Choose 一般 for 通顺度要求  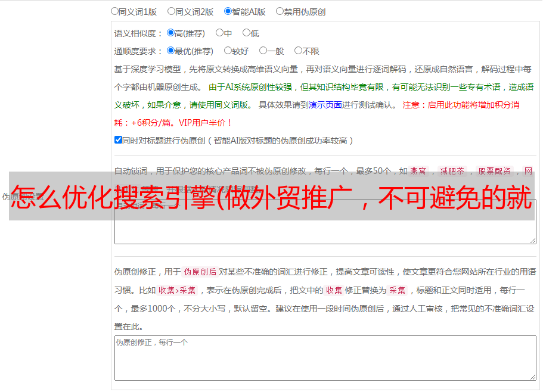coord(263,51)
